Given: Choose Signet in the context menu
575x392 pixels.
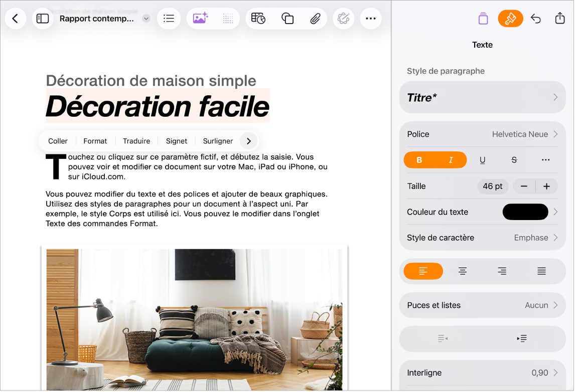Looking at the screenshot, I should pyautogui.click(x=177, y=141).
